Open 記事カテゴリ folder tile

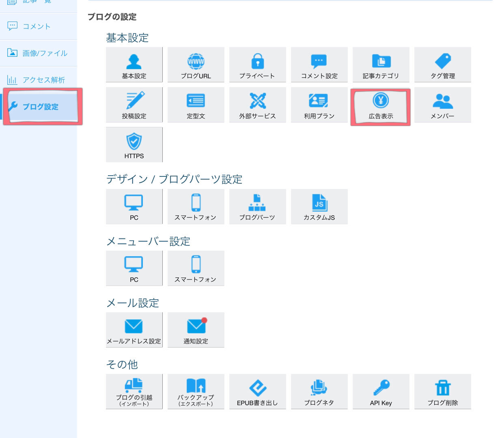pyautogui.click(x=381, y=64)
